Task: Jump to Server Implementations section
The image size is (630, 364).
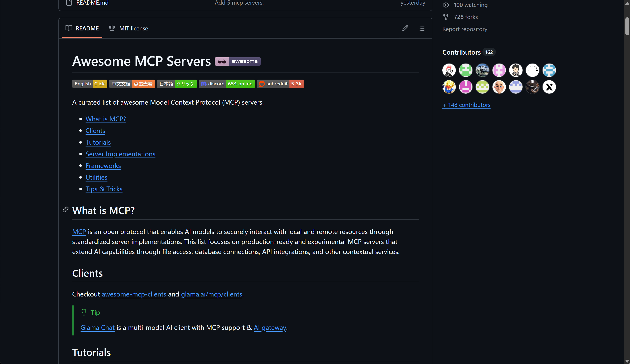Action: (x=120, y=154)
